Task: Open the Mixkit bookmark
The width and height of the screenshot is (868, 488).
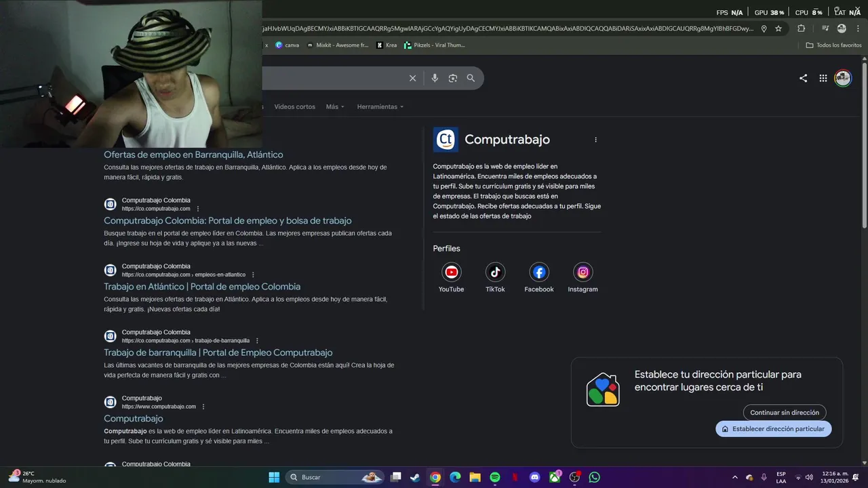Action: (x=338, y=45)
